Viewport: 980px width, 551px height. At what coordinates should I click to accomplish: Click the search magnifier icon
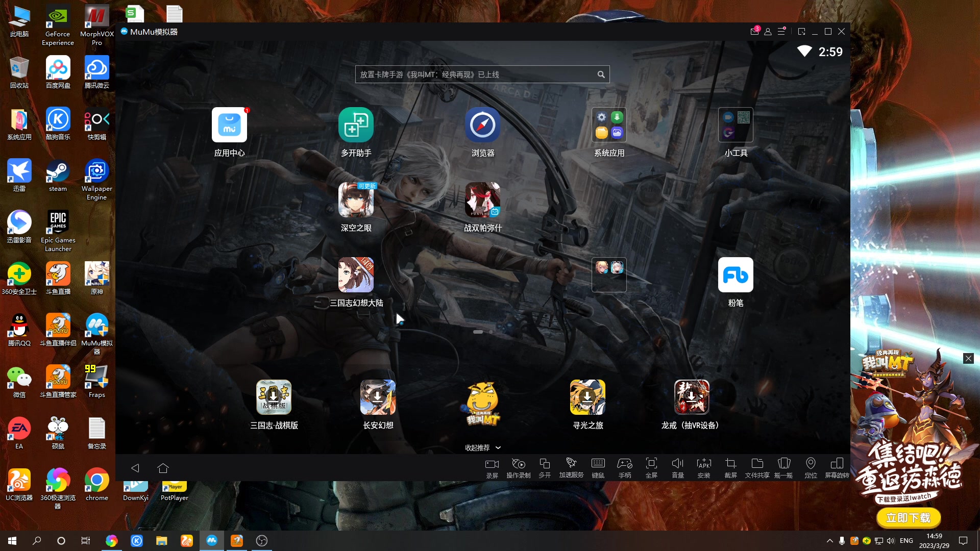click(601, 74)
